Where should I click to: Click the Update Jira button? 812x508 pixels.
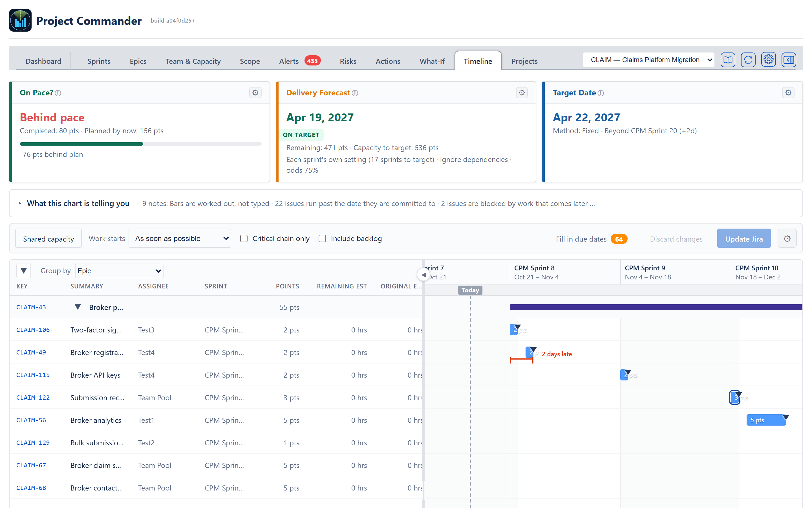(x=743, y=238)
